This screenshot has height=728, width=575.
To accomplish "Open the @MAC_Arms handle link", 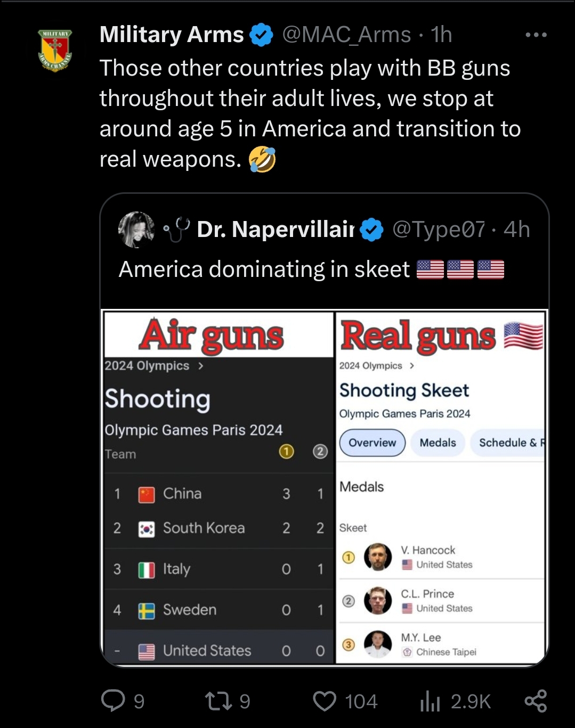I will (x=346, y=35).
